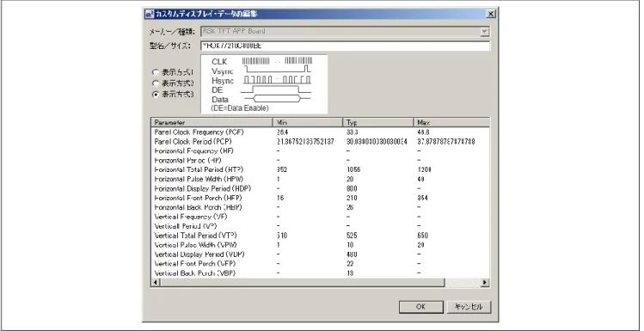
Task: Select the Horizontal Back Porch (HBP) row
Action: click(321, 207)
